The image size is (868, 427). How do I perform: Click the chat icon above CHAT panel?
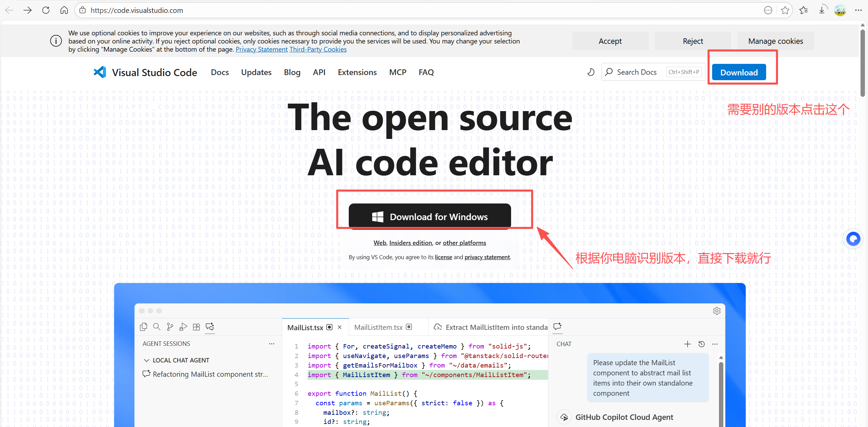(x=557, y=326)
